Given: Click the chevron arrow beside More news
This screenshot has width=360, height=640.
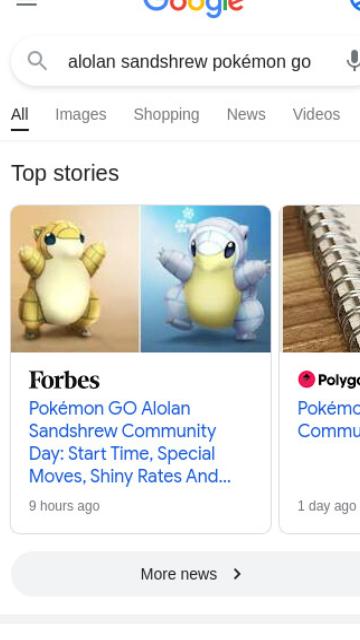Looking at the screenshot, I should point(237,574).
